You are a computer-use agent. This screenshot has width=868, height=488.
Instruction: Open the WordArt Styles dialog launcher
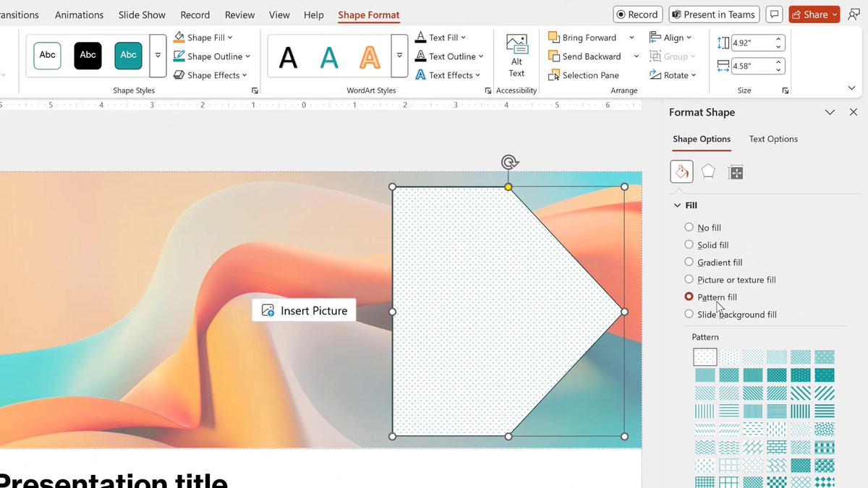[489, 91]
